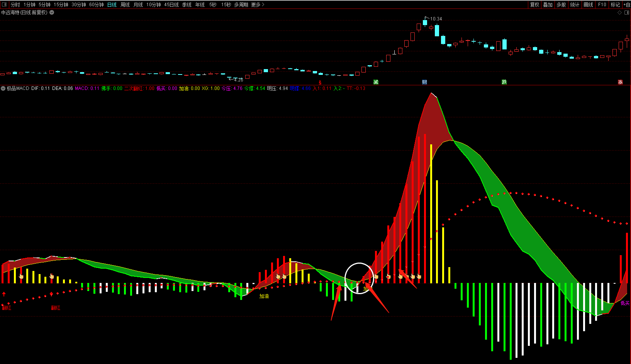This screenshot has height=364, width=631.
Task: Click the 加油 label in MACD chart
Action: pyautogui.click(x=264, y=296)
